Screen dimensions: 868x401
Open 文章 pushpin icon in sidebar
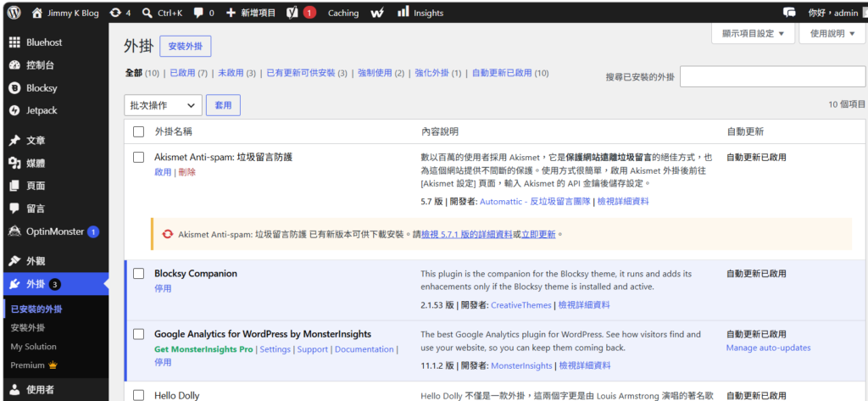[15, 141]
